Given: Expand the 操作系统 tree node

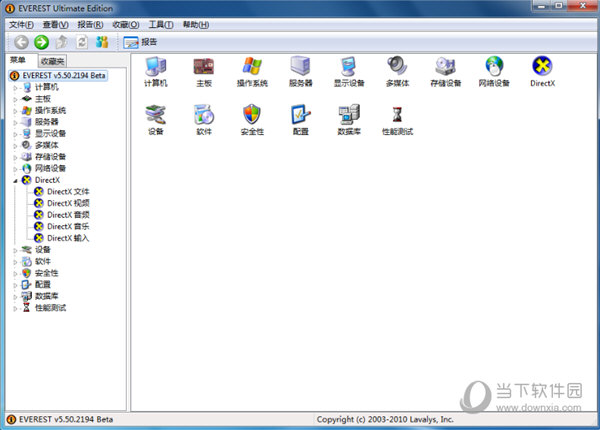Looking at the screenshot, I should tap(15, 111).
